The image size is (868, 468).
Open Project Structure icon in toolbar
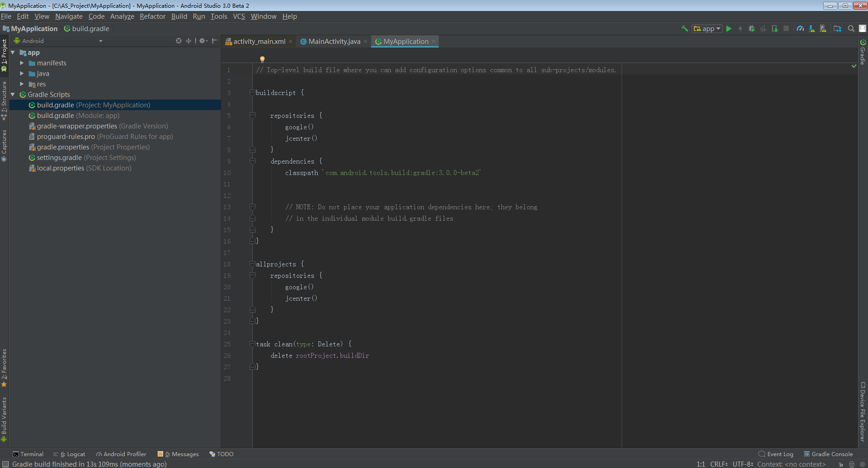tap(837, 28)
